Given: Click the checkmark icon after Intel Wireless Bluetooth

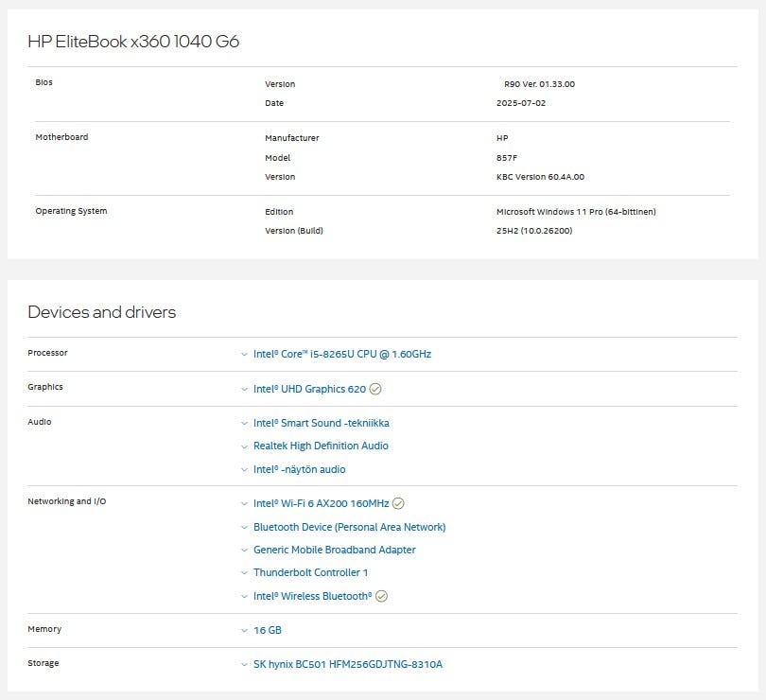Looking at the screenshot, I should [382, 596].
